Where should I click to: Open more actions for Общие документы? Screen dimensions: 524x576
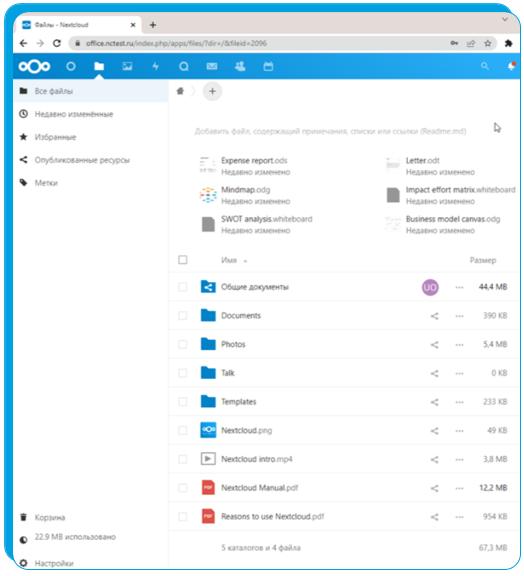(459, 287)
